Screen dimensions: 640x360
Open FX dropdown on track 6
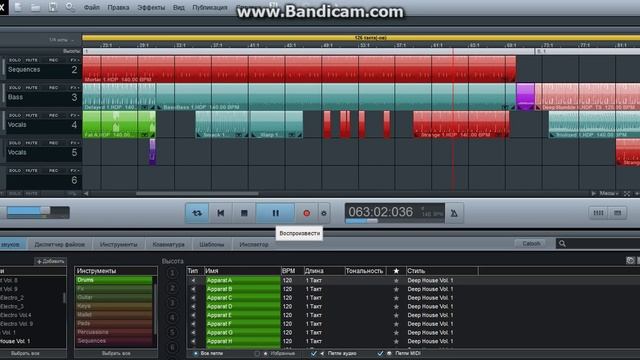(75, 171)
